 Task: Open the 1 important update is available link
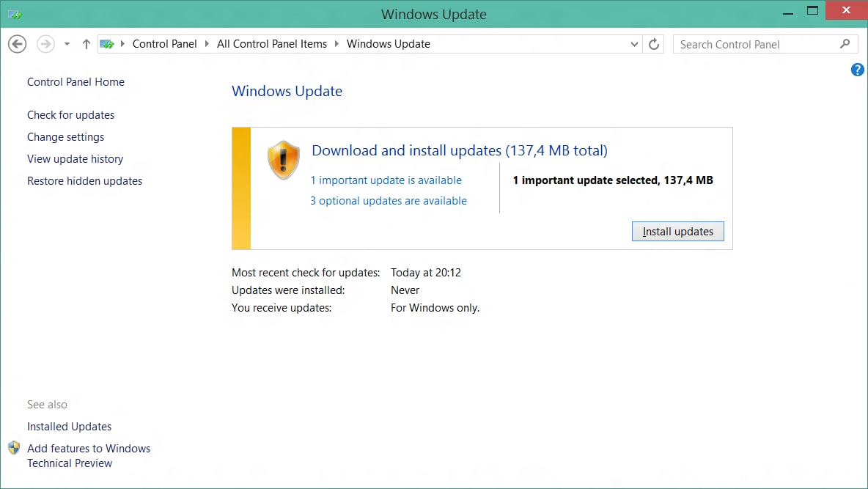[386, 180]
